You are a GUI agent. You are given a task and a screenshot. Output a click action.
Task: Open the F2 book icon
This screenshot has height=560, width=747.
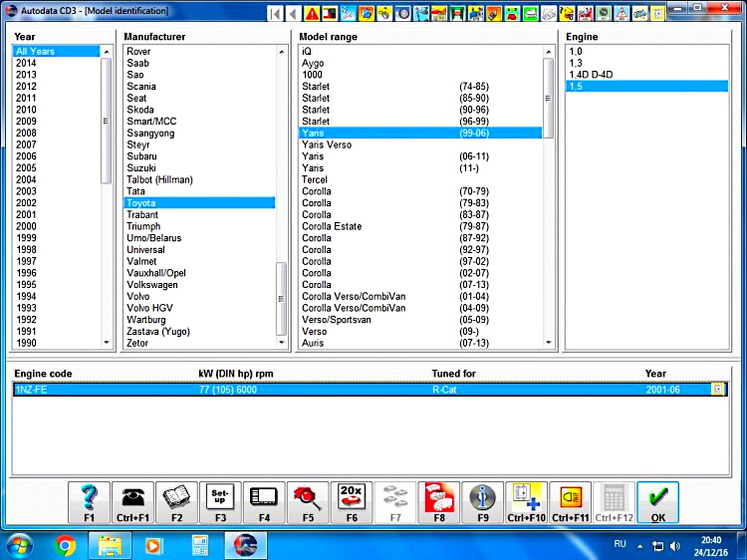pyautogui.click(x=176, y=499)
